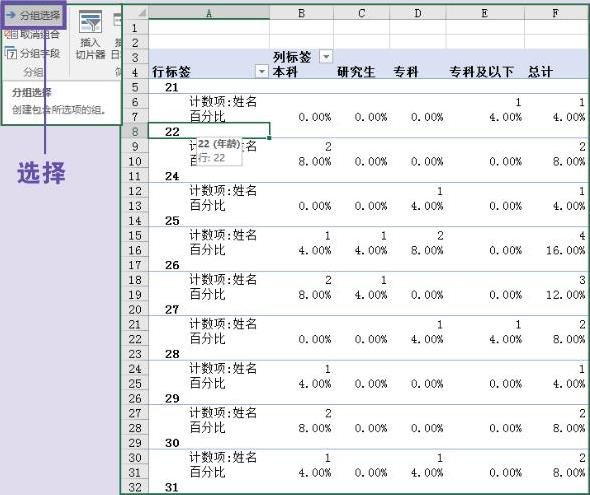Open the 行标签 filter dropdown
Image resolution: width=590 pixels, height=495 pixels.
coord(261,71)
